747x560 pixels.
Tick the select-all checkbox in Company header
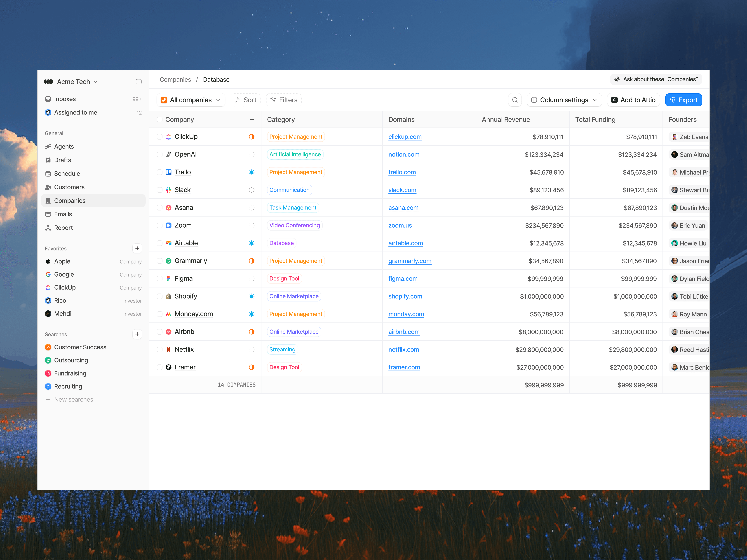point(160,119)
